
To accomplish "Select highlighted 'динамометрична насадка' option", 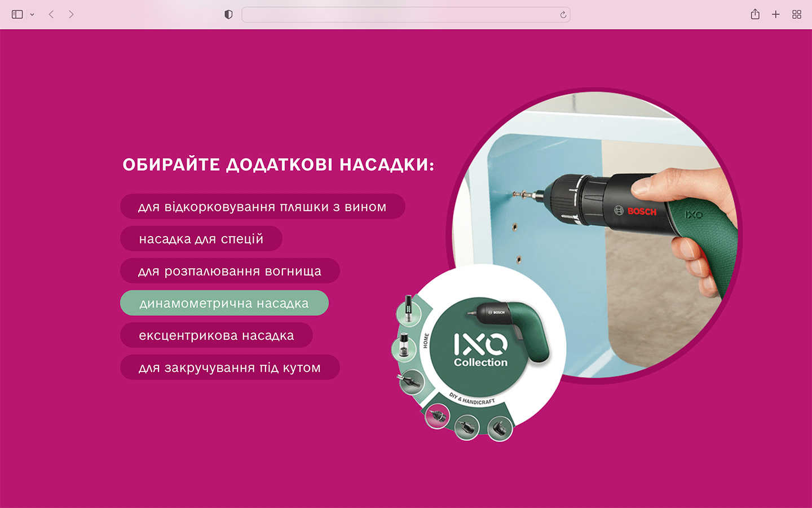I will [x=224, y=303].
